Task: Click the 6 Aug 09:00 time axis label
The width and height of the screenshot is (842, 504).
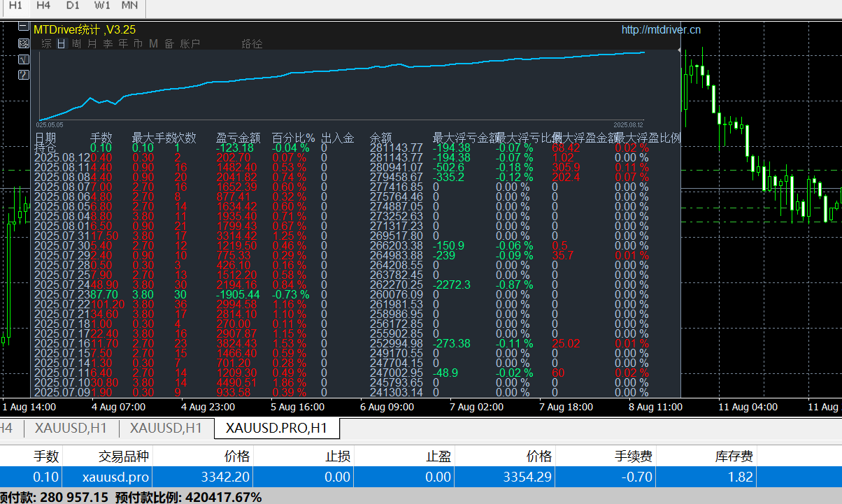Action: click(x=387, y=407)
